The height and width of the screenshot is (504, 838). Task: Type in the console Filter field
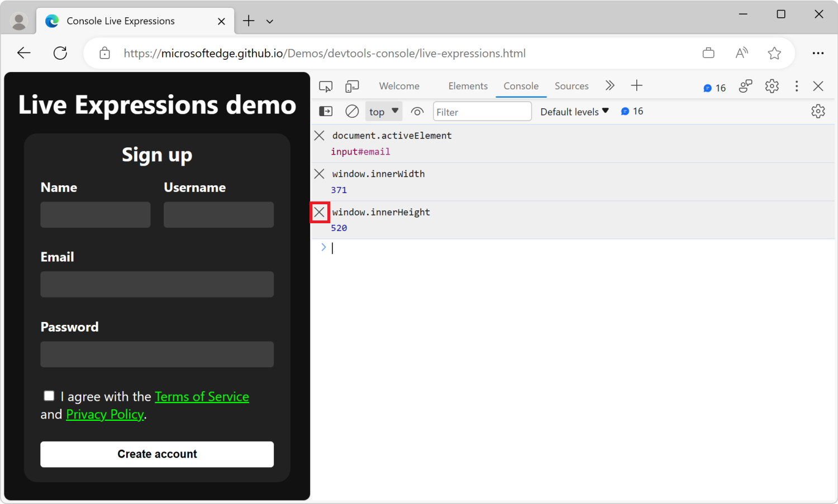coord(482,111)
